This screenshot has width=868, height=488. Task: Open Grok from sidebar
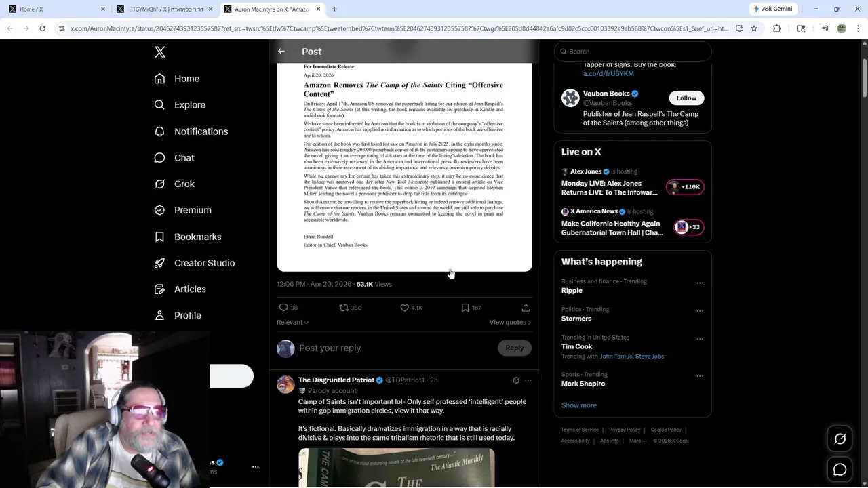click(174, 184)
